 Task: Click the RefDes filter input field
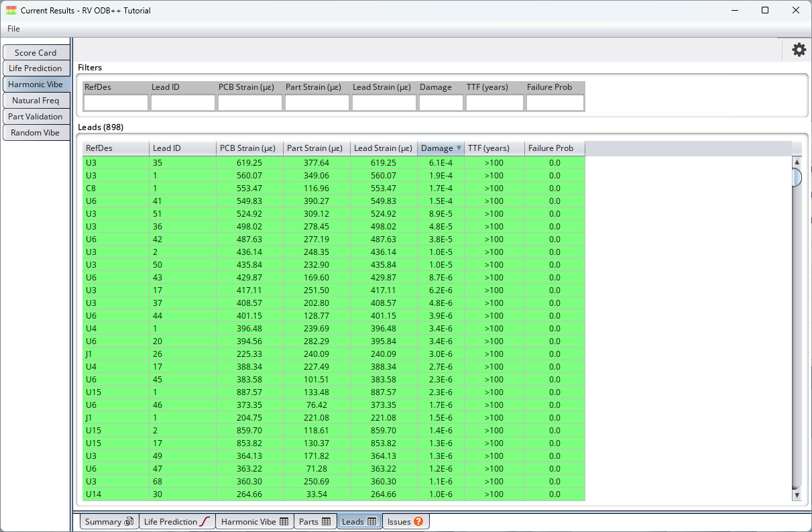(115, 103)
